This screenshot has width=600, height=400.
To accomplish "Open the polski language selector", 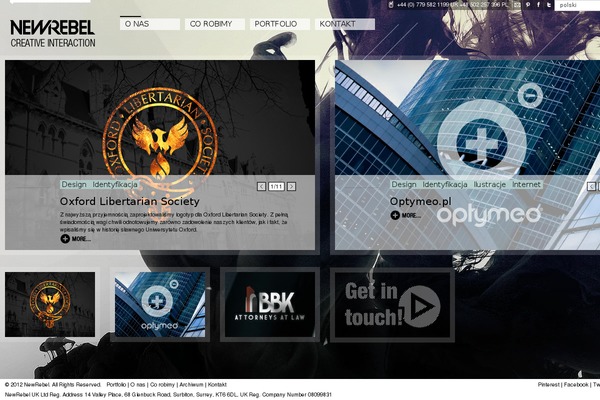I will pos(578,5).
